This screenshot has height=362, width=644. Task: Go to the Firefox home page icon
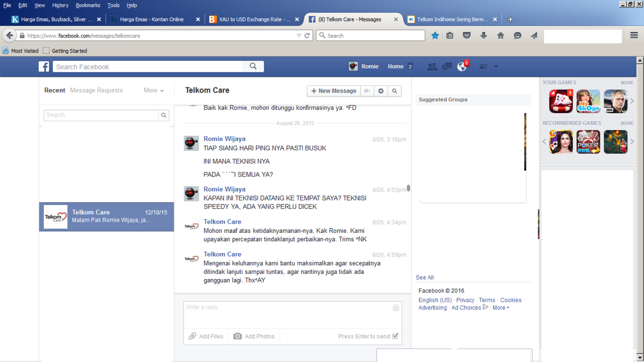point(501,35)
